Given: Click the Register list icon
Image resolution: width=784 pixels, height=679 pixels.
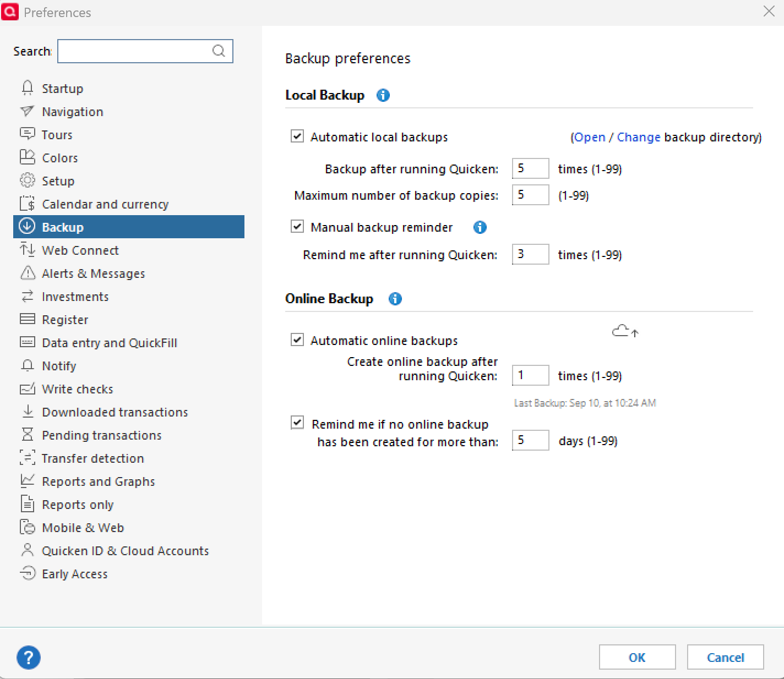Looking at the screenshot, I should 27,319.
